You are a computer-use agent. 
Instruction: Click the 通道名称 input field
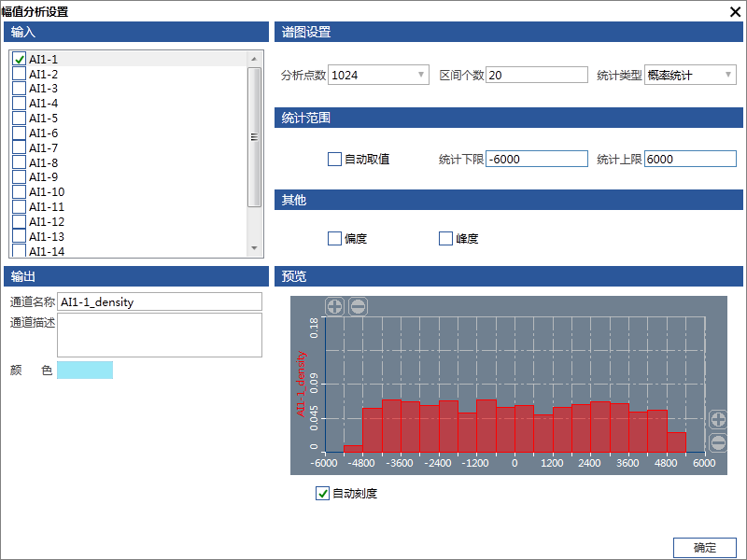tap(160, 301)
